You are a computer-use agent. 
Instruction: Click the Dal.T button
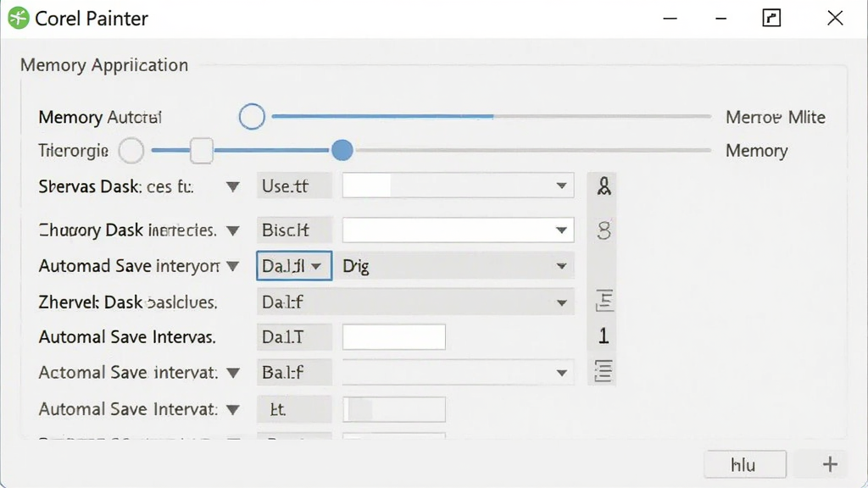click(x=294, y=337)
